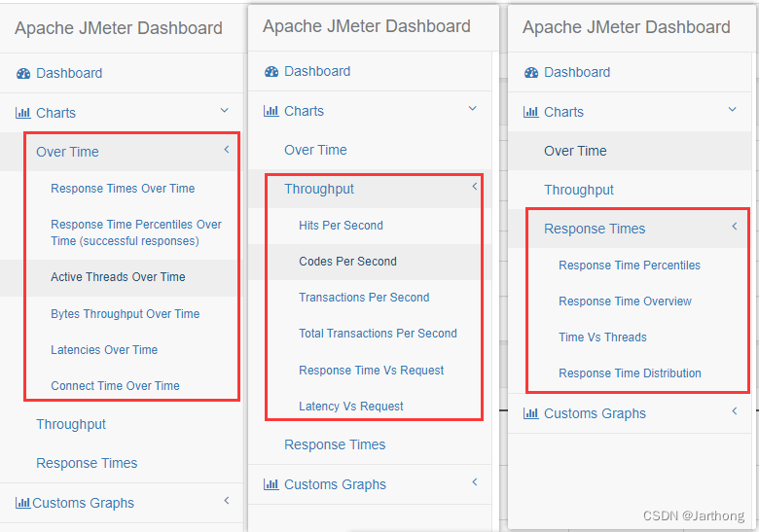Click Apache JMeter Dashboard title in left panel
Viewport: 759px width, 532px height.
(x=119, y=28)
